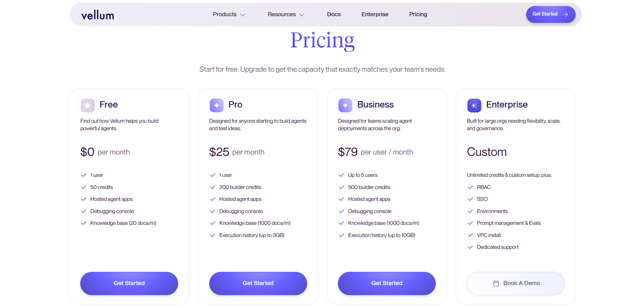Open the Enterprise navigation item
644x307 pixels.
[x=375, y=14]
